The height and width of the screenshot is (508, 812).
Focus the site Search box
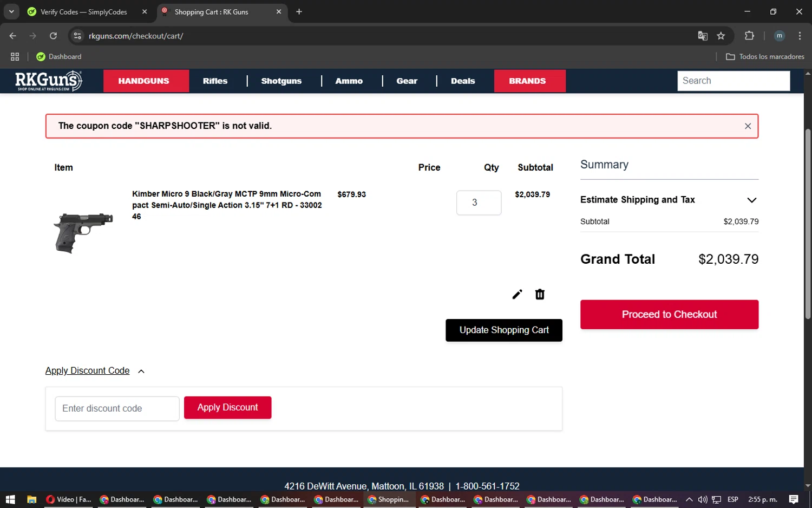[x=734, y=81]
